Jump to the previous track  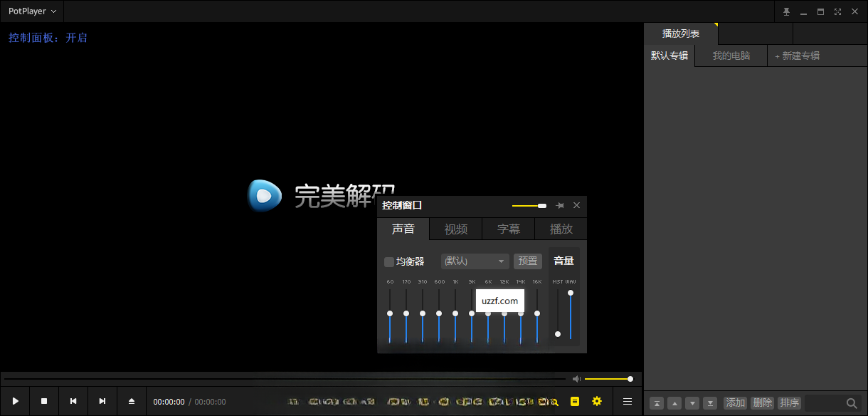(73, 402)
